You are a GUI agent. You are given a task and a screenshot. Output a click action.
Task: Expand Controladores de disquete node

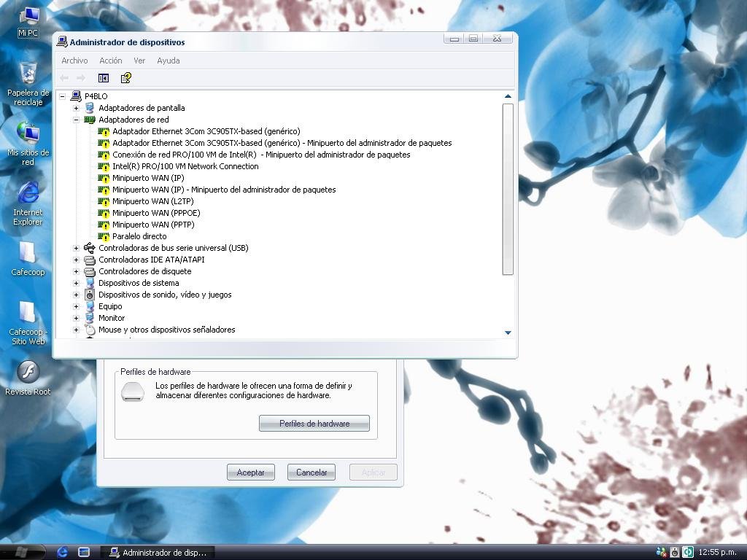[x=76, y=271]
